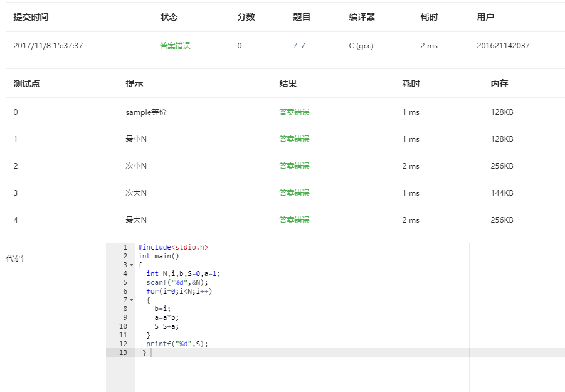The width and height of the screenshot is (565, 392).
Task: Click the 结果 column header
Action: tap(288, 83)
